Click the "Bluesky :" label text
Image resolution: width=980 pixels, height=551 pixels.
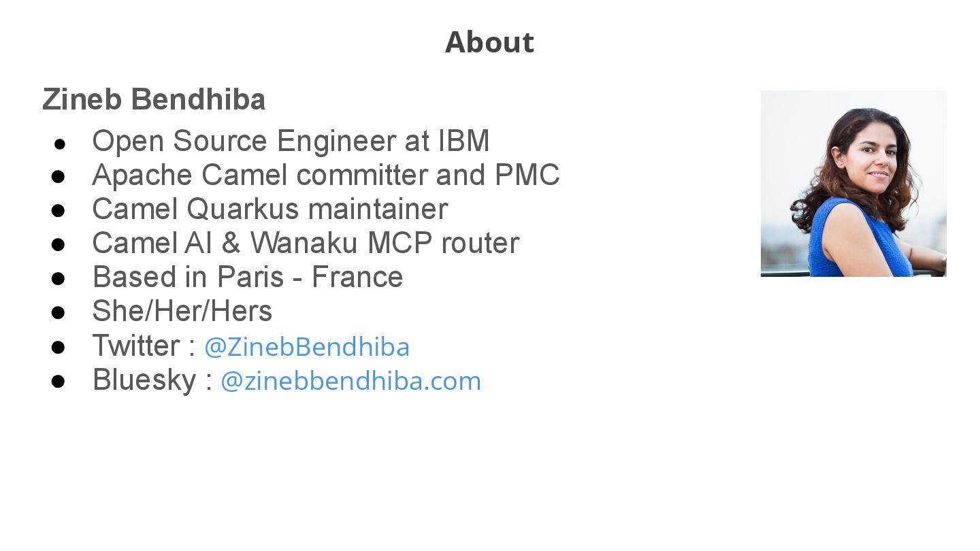pyautogui.click(x=152, y=380)
